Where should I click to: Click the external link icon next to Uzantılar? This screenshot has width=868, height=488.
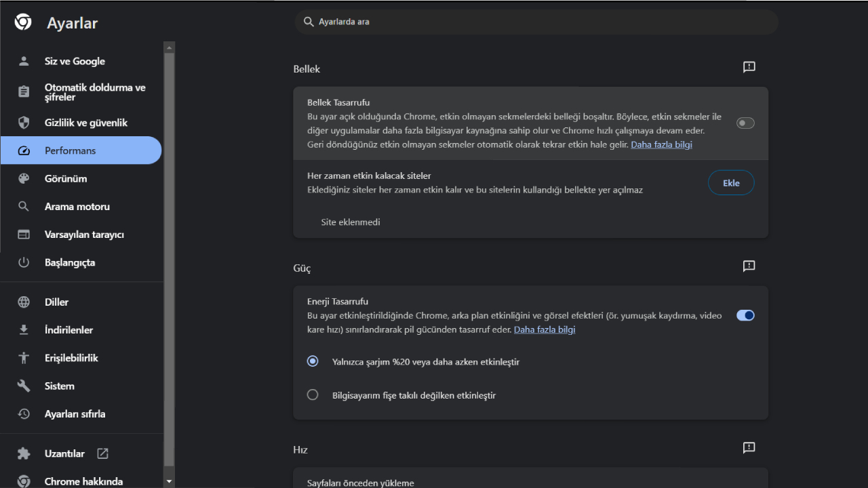click(103, 453)
